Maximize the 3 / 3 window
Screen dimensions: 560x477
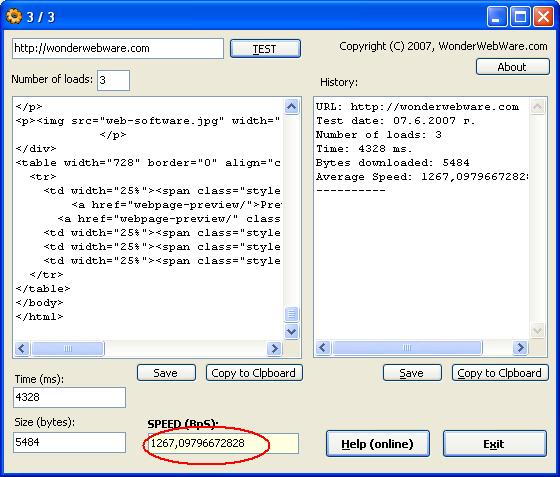(520, 17)
